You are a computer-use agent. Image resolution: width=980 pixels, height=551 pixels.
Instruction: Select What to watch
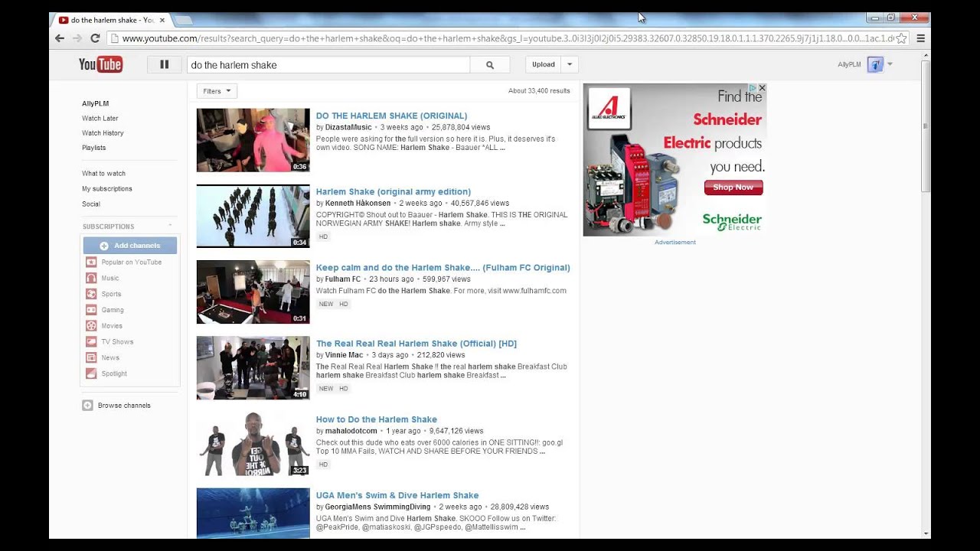(103, 174)
